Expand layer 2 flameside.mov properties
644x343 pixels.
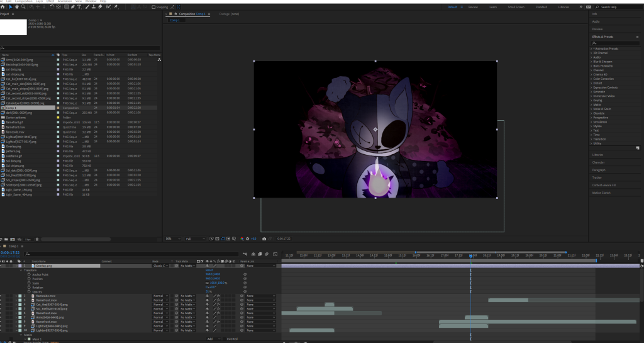(16, 296)
